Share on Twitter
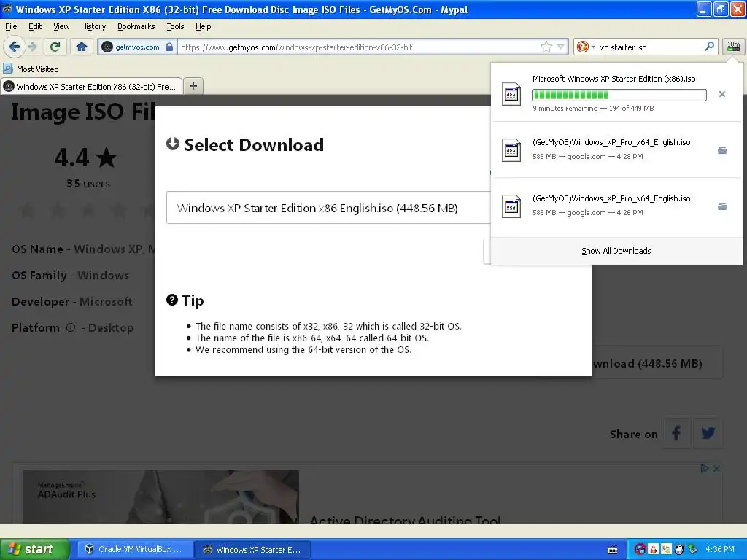The width and height of the screenshot is (747, 560). pos(708,433)
